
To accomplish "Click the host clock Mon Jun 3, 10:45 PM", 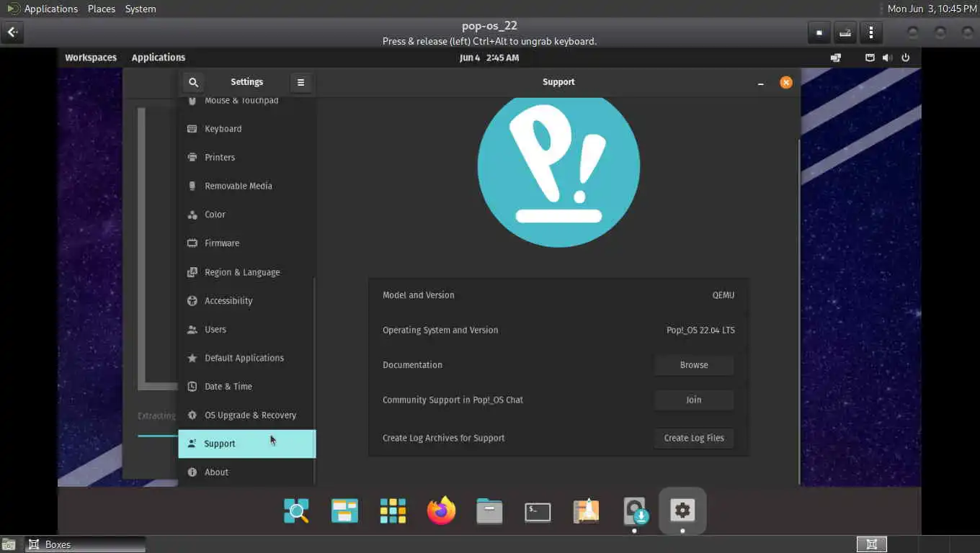I will pos(932,9).
